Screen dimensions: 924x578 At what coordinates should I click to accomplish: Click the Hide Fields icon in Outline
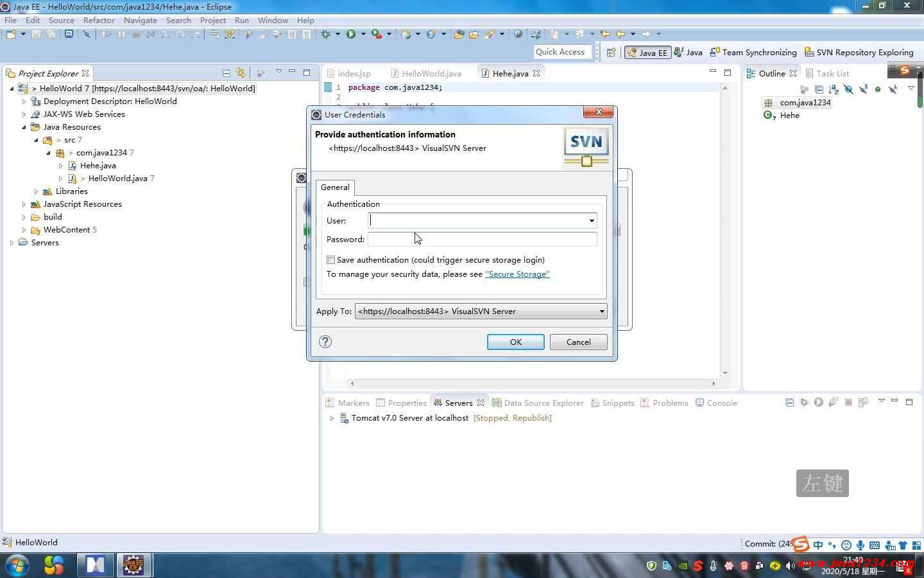[x=848, y=89]
